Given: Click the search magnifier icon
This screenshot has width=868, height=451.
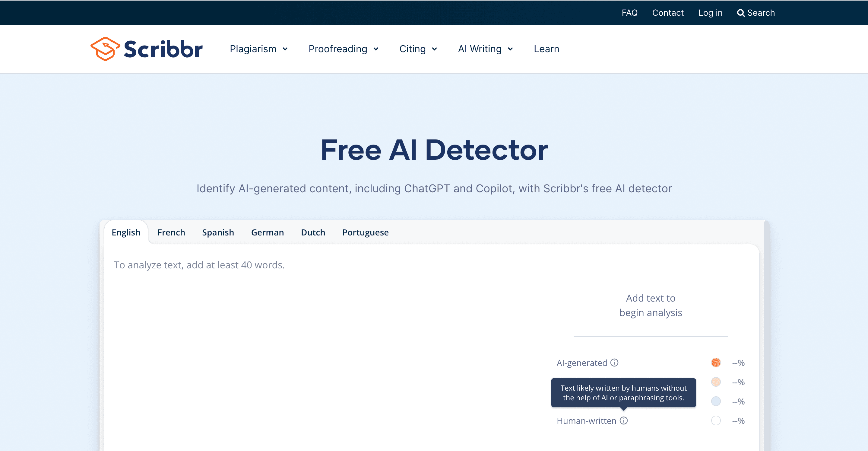Looking at the screenshot, I should pos(741,13).
